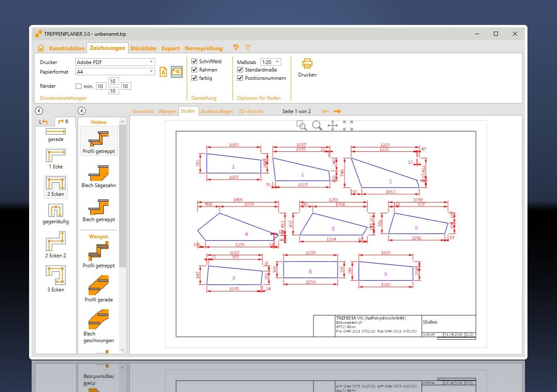
Task: Click the Holme section heading
Action: click(x=99, y=122)
